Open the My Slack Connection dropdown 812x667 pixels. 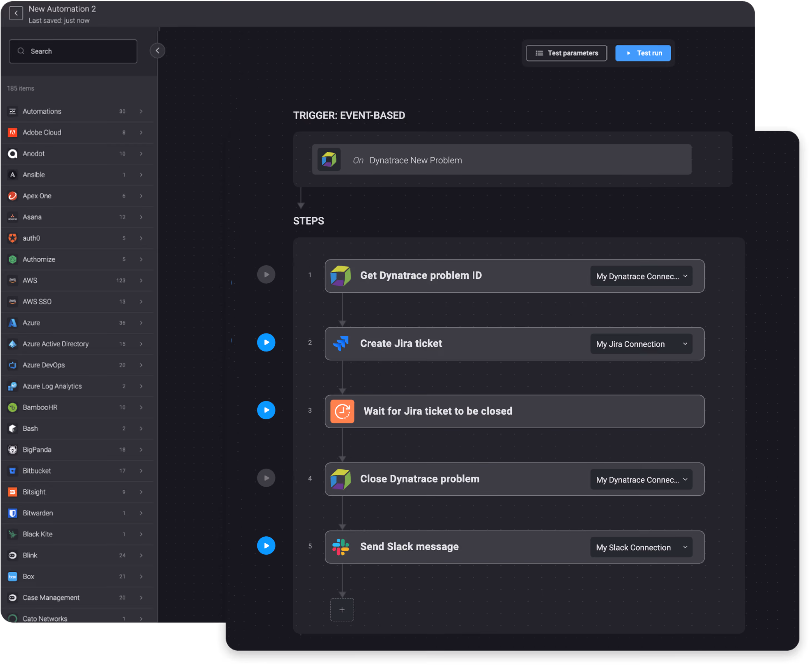(642, 548)
